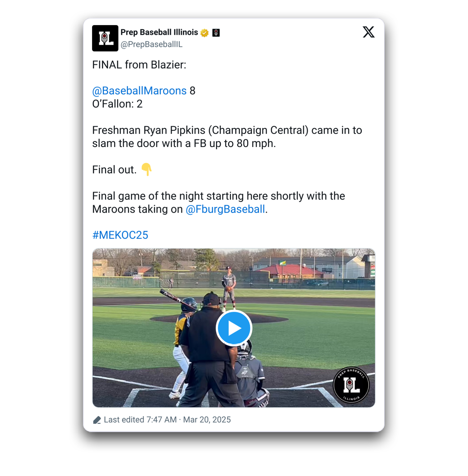Click the 'O'Fallon: 2' score line
This screenshot has width=468, height=476.
pos(117,104)
